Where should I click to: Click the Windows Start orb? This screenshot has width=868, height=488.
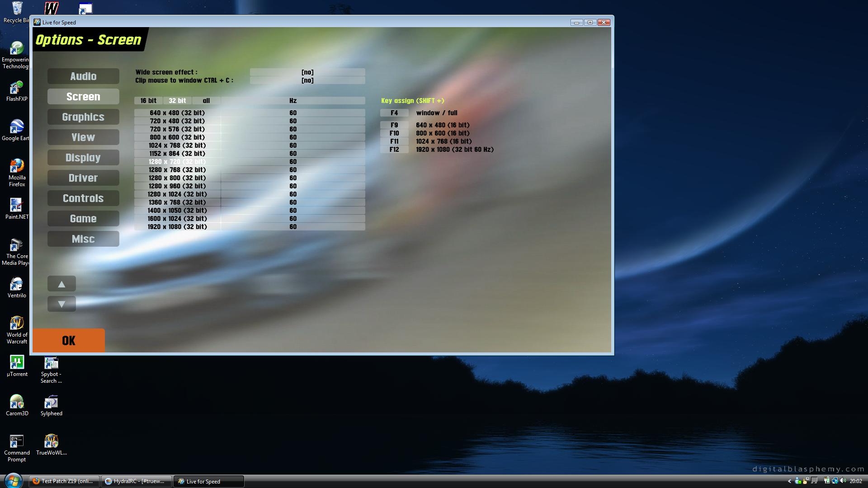coord(12,481)
